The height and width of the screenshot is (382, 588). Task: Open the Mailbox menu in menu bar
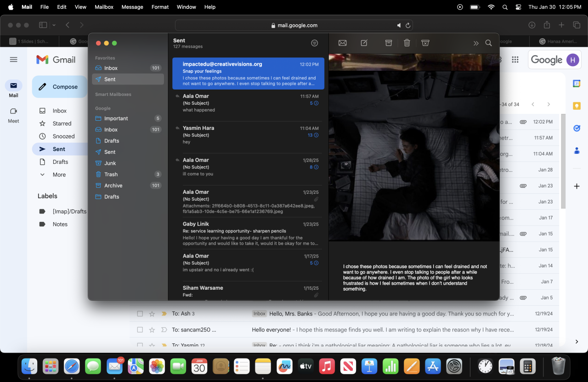click(x=104, y=7)
